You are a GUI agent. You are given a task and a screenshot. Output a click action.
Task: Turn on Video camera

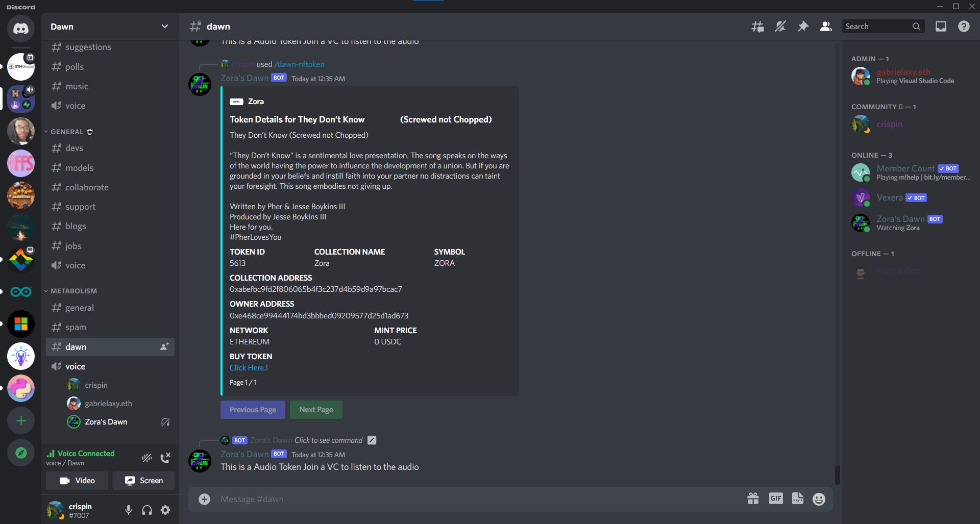[x=77, y=481]
